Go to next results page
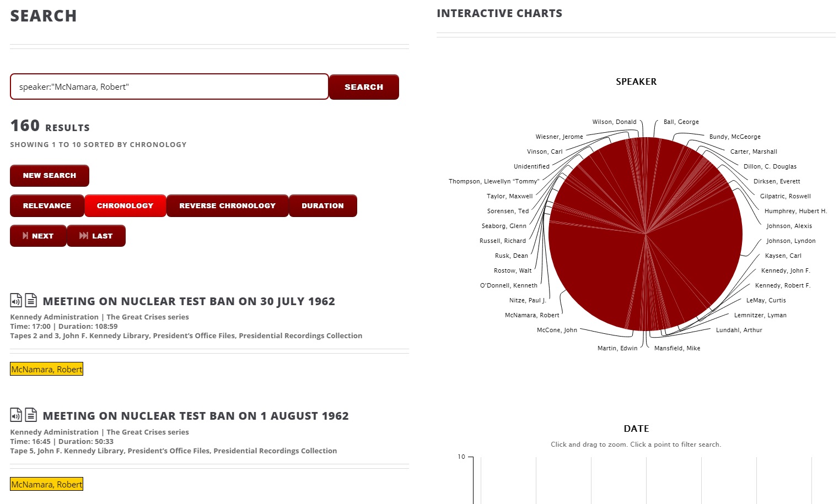Image resolution: width=839 pixels, height=504 pixels. tap(38, 236)
